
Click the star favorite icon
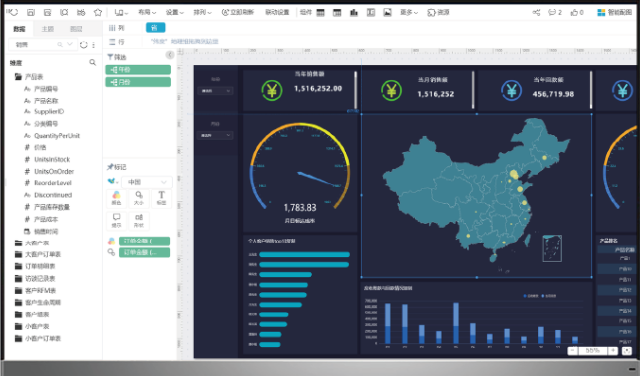(98, 12)
